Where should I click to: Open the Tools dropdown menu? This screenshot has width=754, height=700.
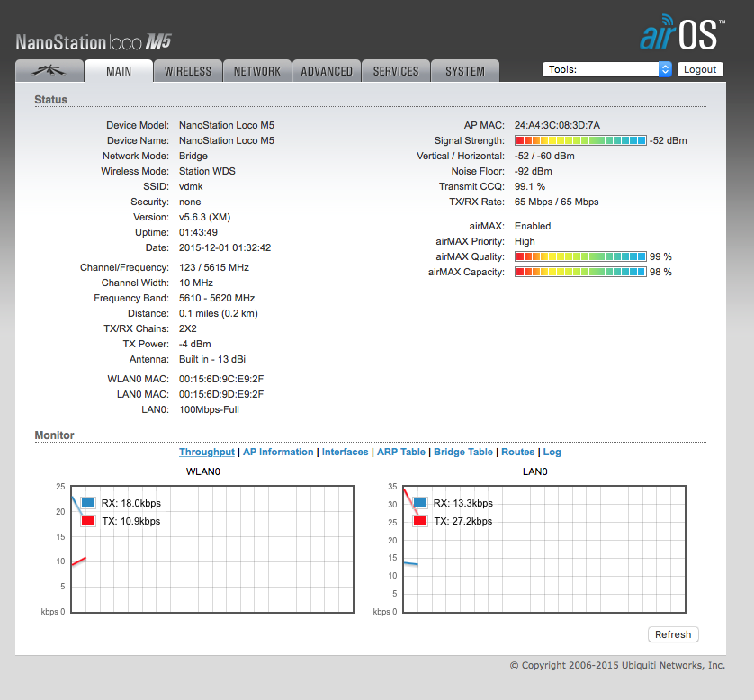click(x=607, y=69)
